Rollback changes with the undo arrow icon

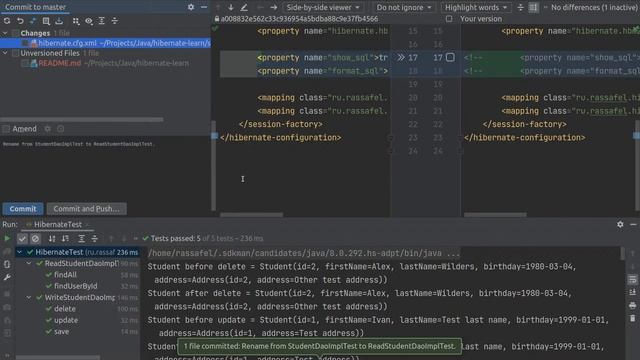pyautogui.click(x=20, y=21)
